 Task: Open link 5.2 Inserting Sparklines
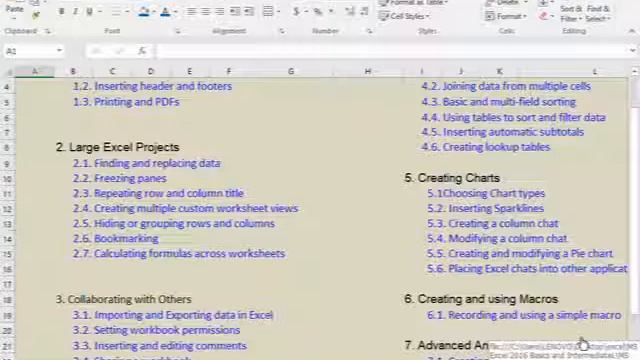[486, 209]
